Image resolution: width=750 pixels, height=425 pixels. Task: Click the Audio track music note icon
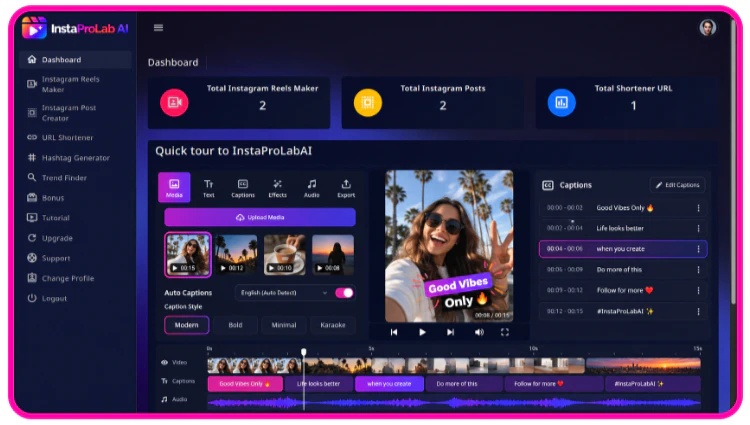click(164, 399)
